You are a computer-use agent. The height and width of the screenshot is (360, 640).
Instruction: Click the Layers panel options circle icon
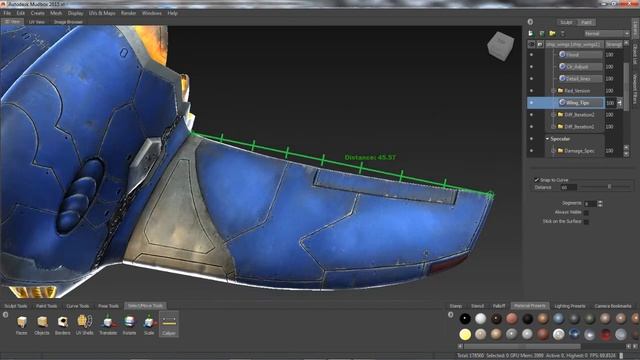point(530,22)
